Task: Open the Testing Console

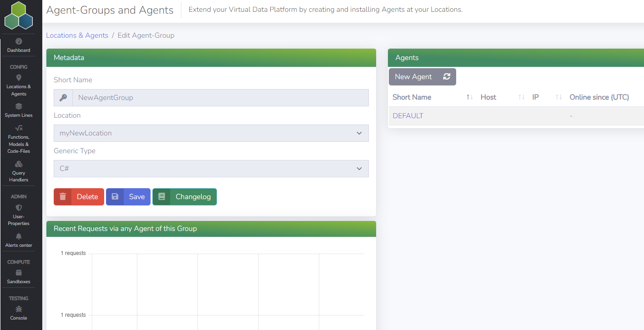Action: pyautogui.click(x=18, y=314)
